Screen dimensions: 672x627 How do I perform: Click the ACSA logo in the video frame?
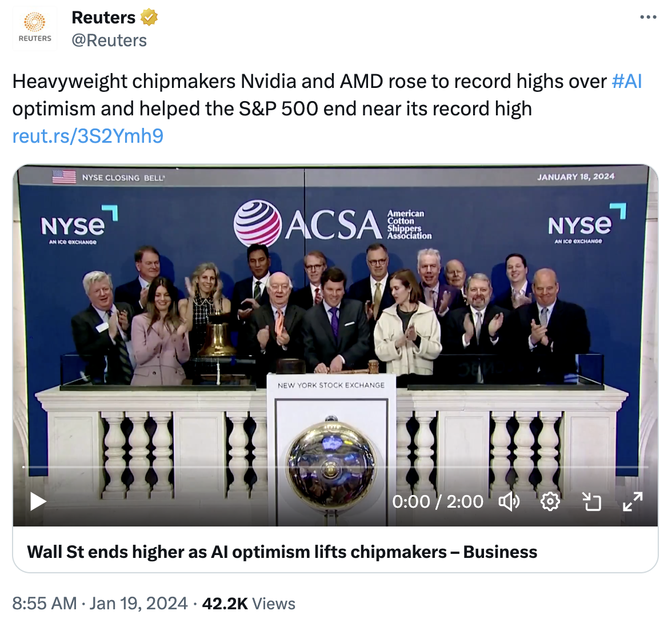pos(333,223)
